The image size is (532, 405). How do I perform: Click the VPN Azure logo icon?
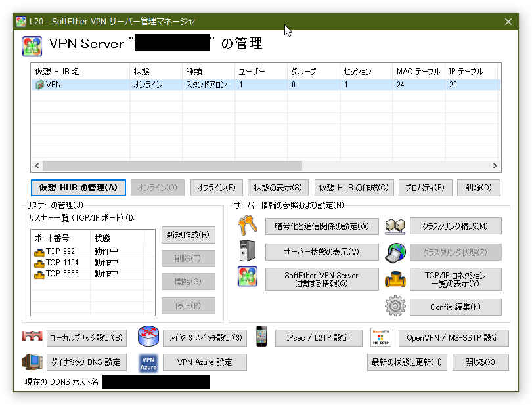coord(148,363)
